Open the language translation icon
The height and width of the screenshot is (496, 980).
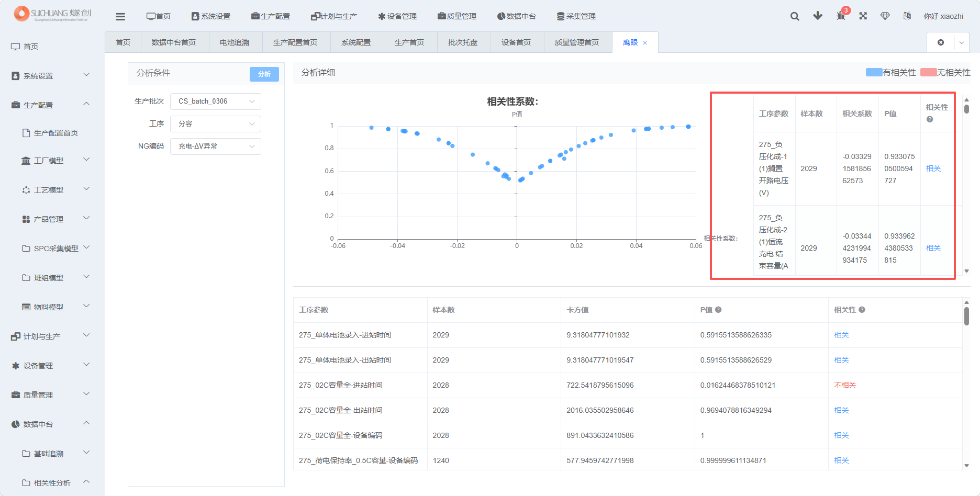pyautogui.click(x=907, y=16)
